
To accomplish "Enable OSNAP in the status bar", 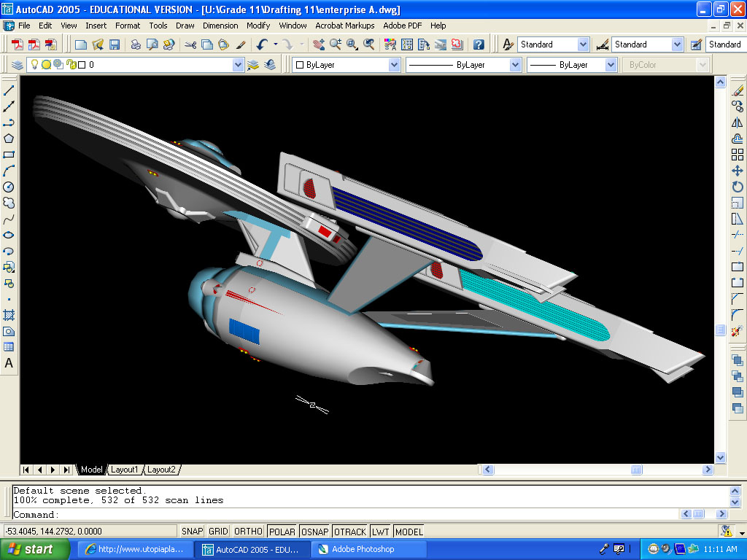I will (x=314, y=531).
